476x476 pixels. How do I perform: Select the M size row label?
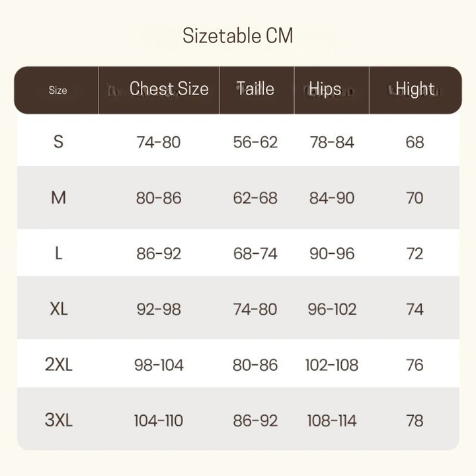[58, 198]
